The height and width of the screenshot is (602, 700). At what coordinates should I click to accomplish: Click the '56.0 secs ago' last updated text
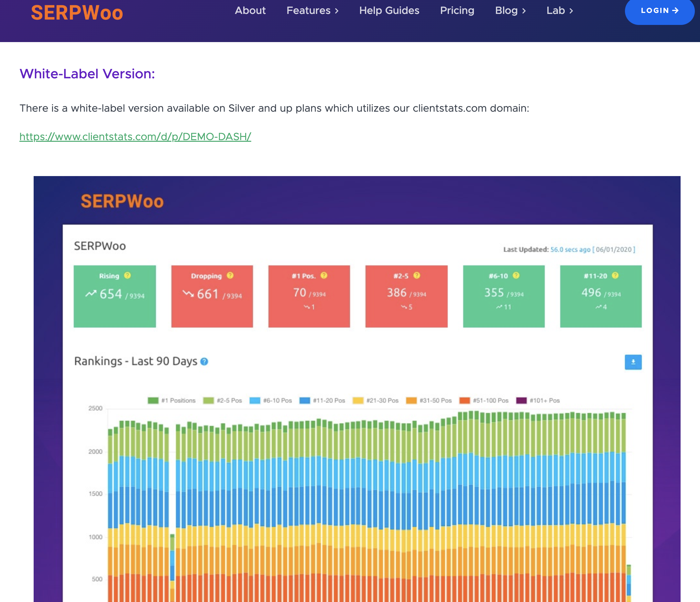click(x=570, y=250)
